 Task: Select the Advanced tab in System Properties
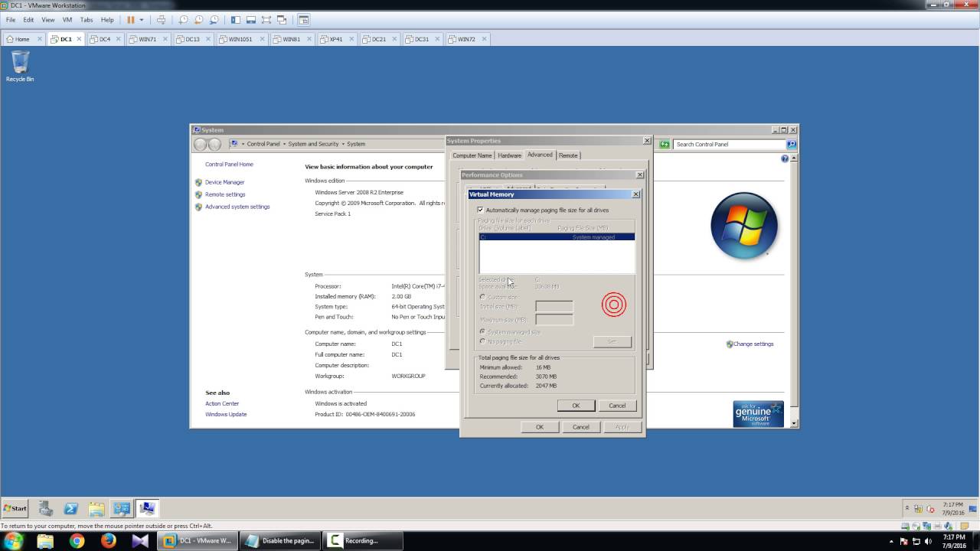540,155
